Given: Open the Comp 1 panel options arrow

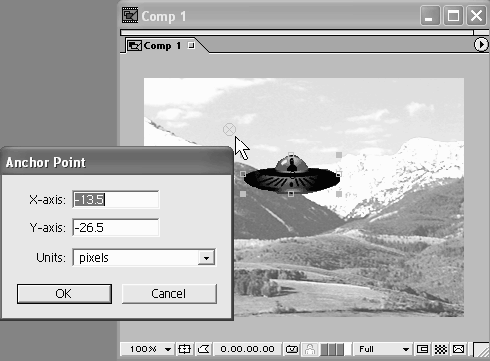Looking at the screenshot, I should click(x=481, y=44).
